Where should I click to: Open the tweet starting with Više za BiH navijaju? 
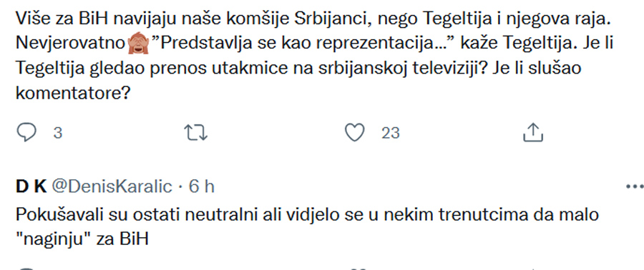[x=312, y=56]
